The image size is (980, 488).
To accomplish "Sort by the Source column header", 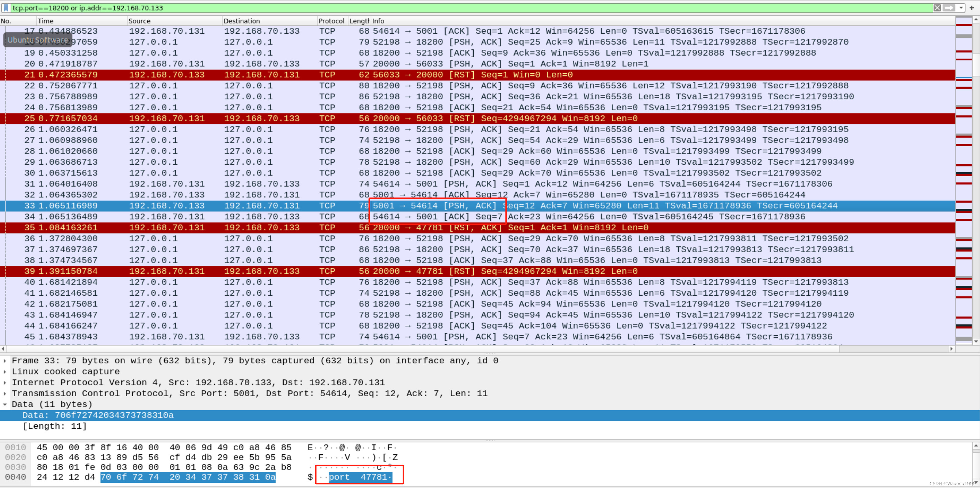I will tap(174, 21).
